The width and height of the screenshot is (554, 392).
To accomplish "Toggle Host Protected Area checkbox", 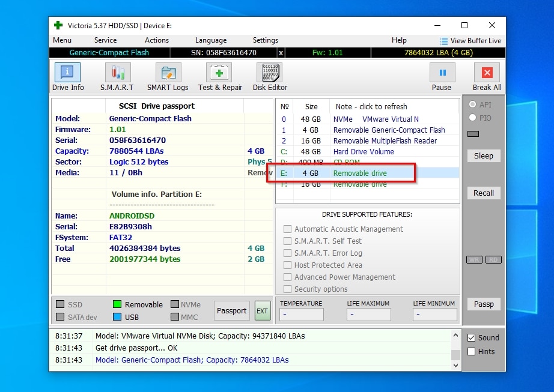I will [288, 265].
